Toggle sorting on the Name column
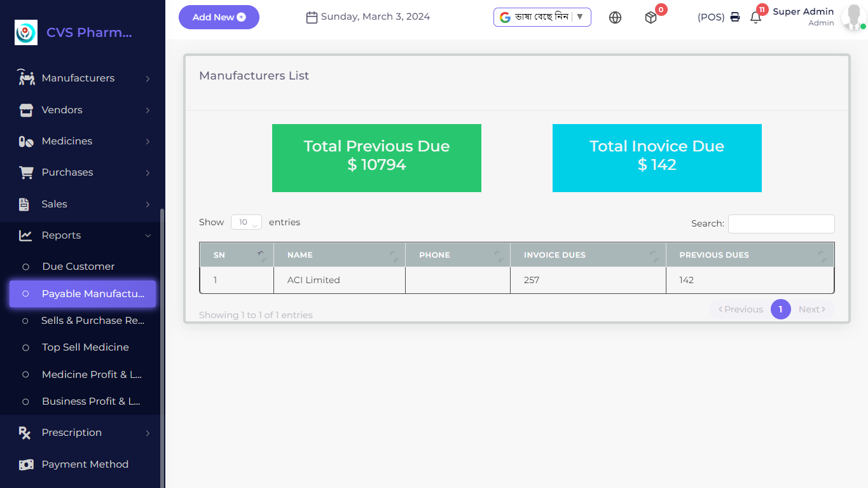868x488 pixels. click(x=339, y=255)
